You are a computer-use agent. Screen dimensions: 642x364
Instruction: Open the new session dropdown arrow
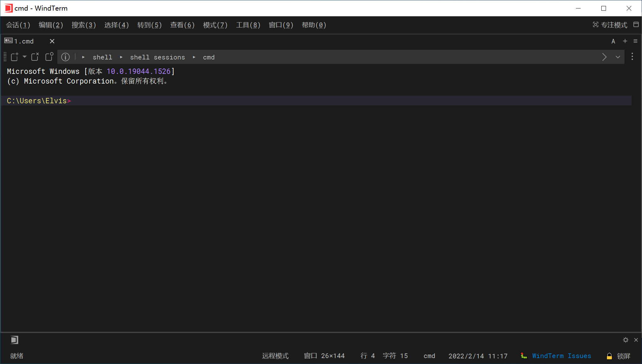[24, 57]
